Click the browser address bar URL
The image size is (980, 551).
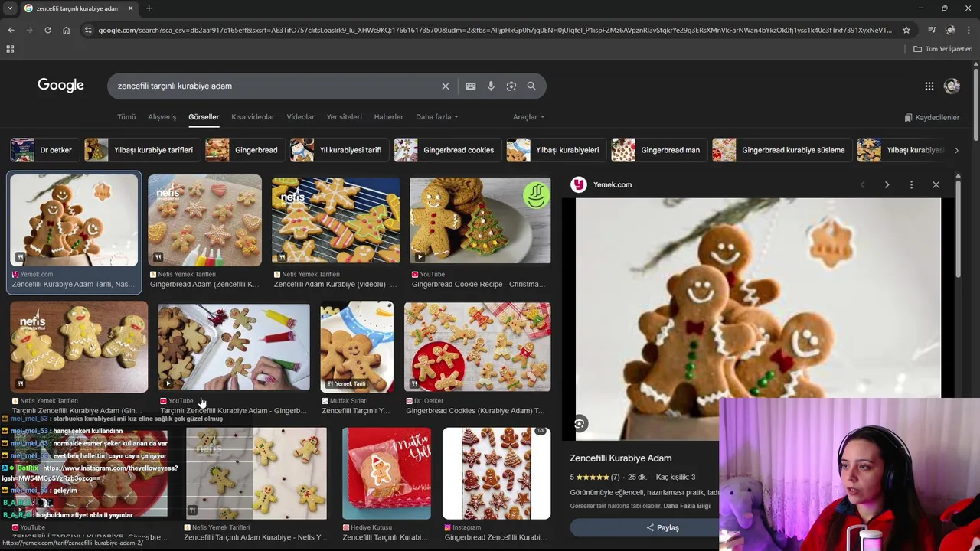pos(495,30)
